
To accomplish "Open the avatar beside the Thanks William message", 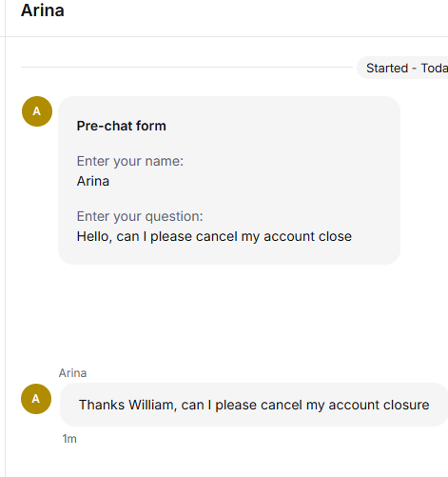I will [x=36, y=399].
